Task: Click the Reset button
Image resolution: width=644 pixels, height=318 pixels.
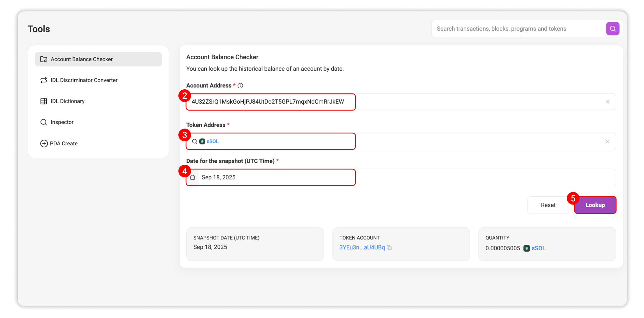Action: [x=548, y=205]
